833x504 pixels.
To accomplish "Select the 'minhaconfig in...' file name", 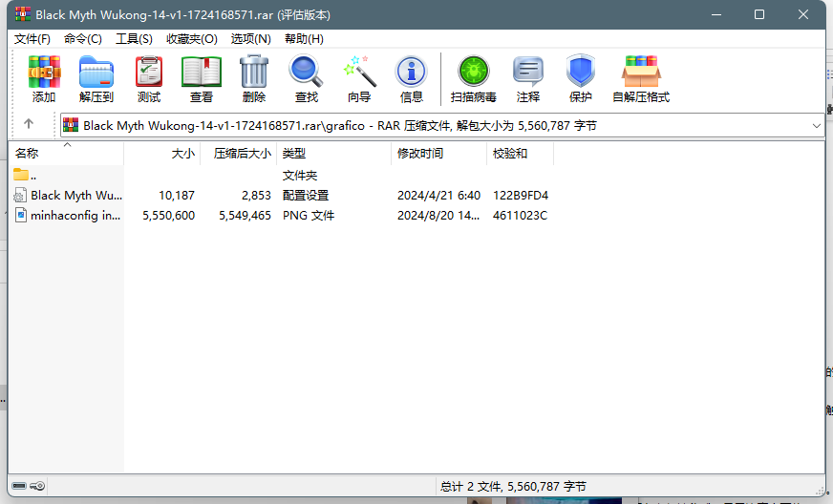I will 75,216.
